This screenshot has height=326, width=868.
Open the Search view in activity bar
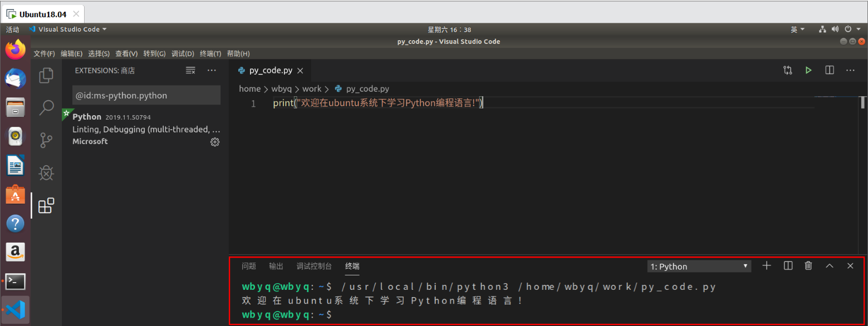click(46, 107)
